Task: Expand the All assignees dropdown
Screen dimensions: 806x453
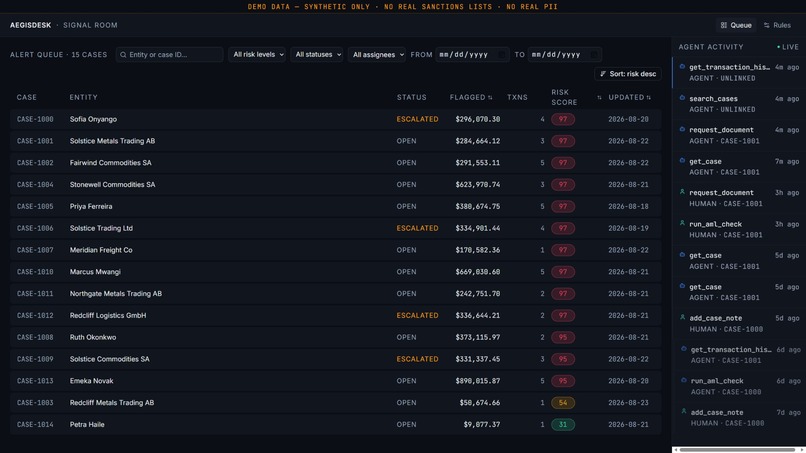Action: (x=377, y=55)
